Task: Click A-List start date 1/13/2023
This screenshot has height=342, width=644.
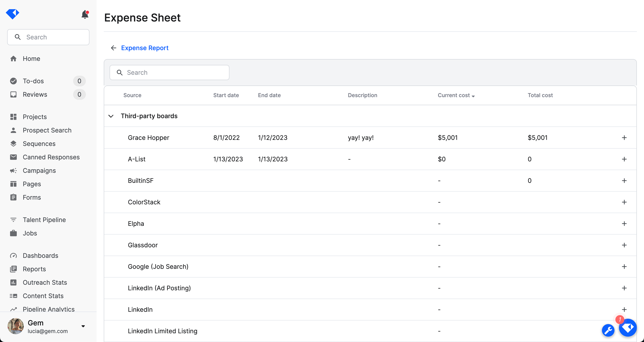Action: point(228,159)
